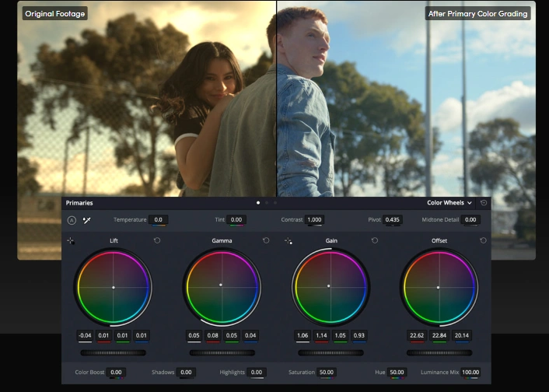Screen dimensions: 549x392
Task: Select Gain red value 1.14
Action: pos(321,335)
